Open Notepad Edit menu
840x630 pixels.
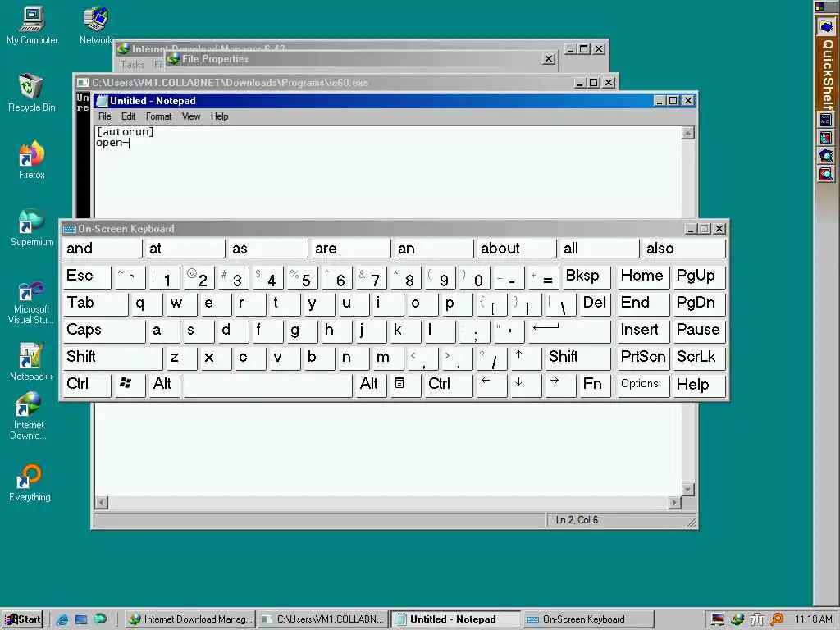(x=128, y=116)
